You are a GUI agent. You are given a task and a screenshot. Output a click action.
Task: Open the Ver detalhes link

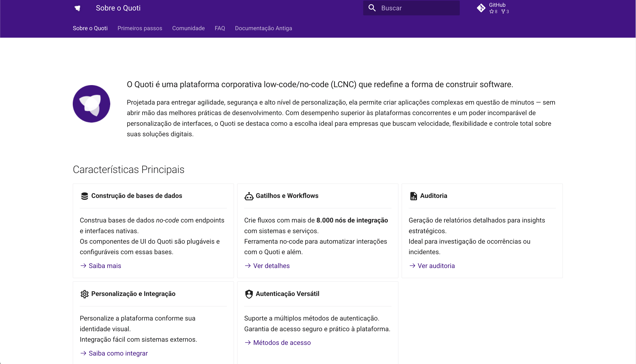coord(271,266)
